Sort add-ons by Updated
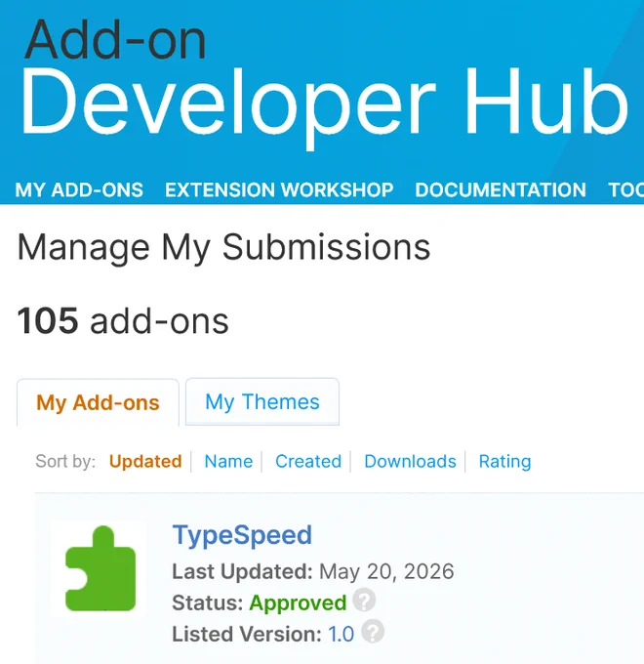 point(145,461)
